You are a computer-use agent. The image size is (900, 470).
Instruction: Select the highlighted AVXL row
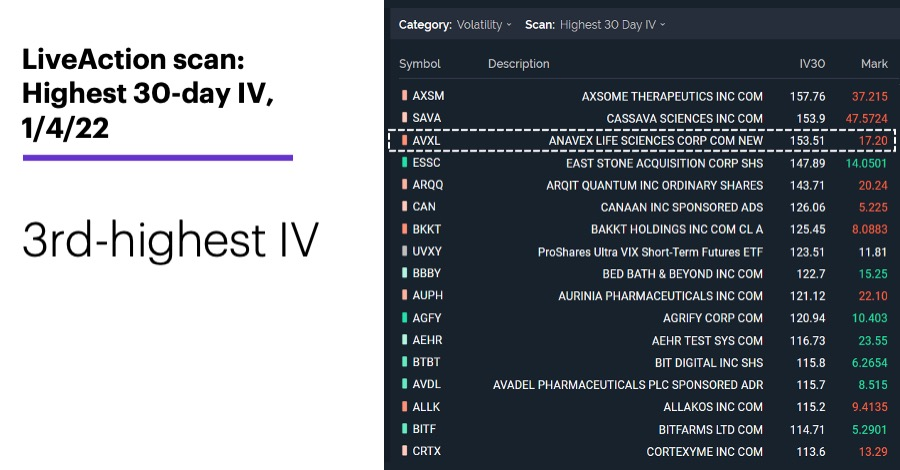[642, 141]
